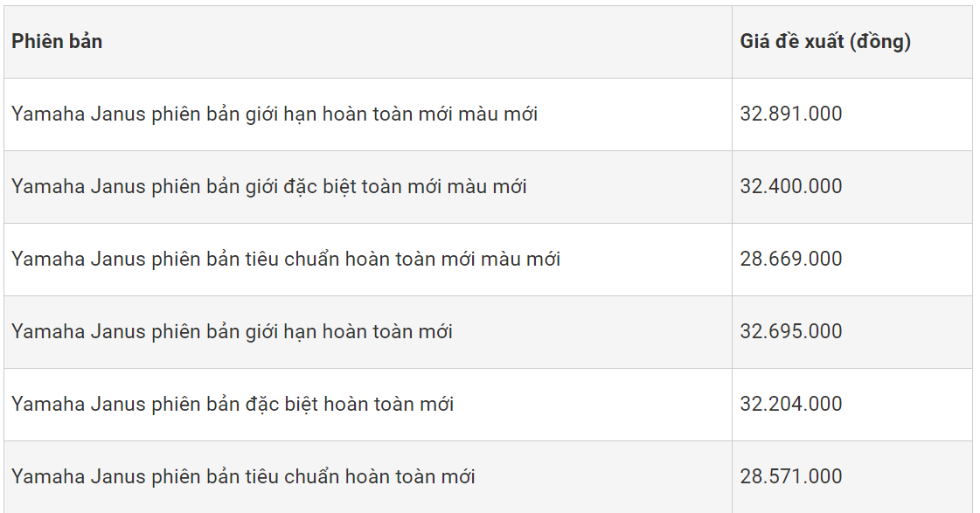Click the 28.669.000 price cell

click(791, 259)
